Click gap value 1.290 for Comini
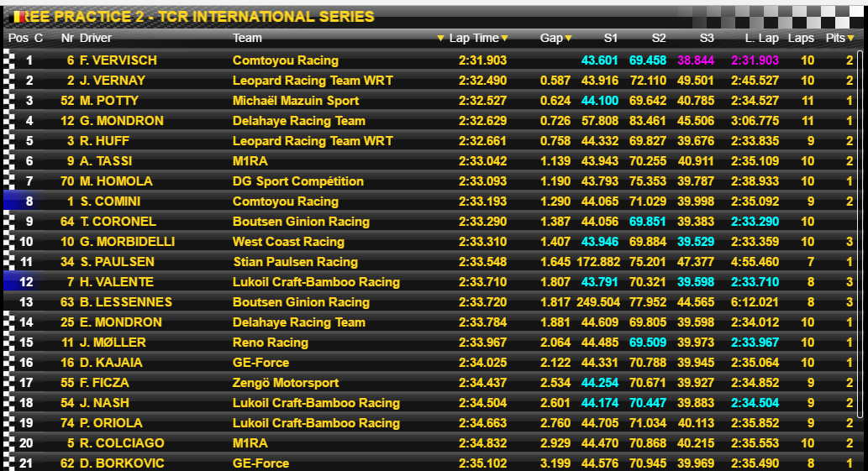868x471 pixels. point(555,201)
